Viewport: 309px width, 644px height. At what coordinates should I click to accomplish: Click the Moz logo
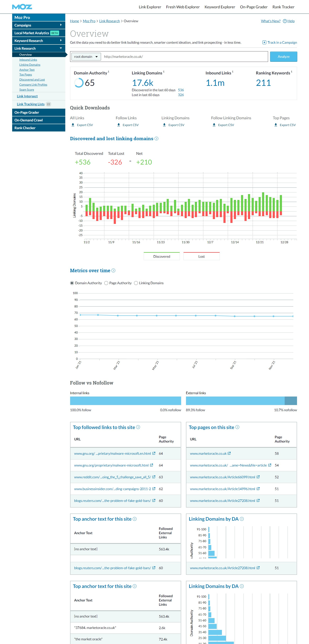pyautogui.click(x=22, y=7)
